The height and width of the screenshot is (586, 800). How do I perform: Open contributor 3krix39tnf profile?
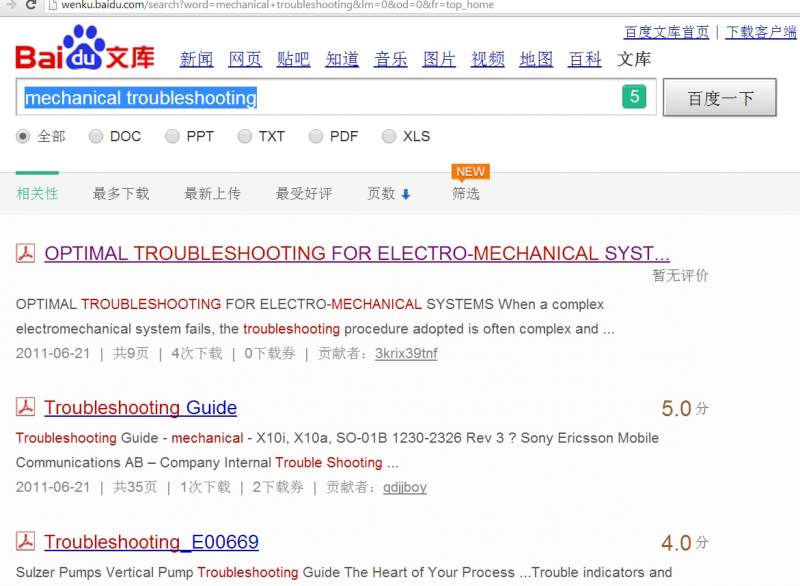[x=406, y=353]
